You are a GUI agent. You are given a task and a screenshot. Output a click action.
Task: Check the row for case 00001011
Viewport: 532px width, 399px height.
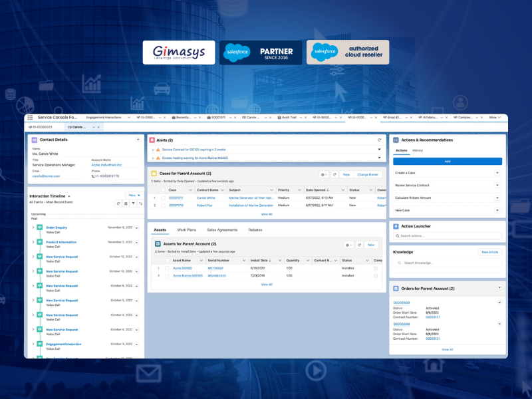coord(163,198)
